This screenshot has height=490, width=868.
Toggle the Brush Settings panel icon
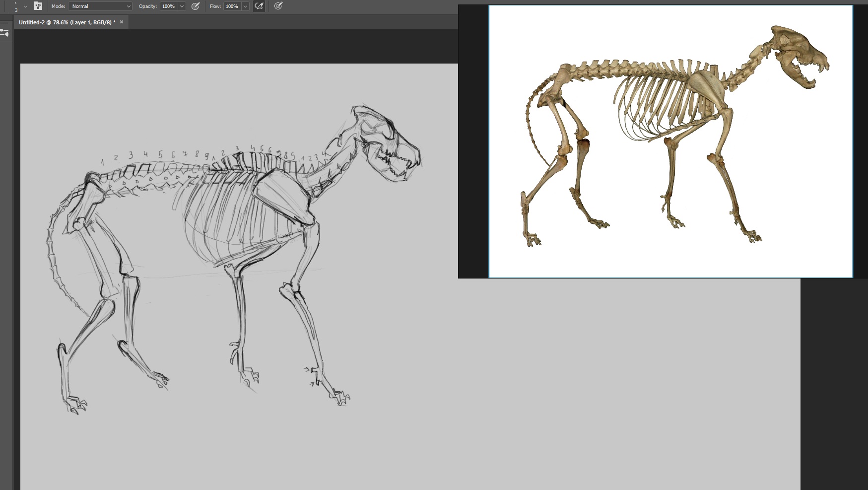tap(38, 6)
